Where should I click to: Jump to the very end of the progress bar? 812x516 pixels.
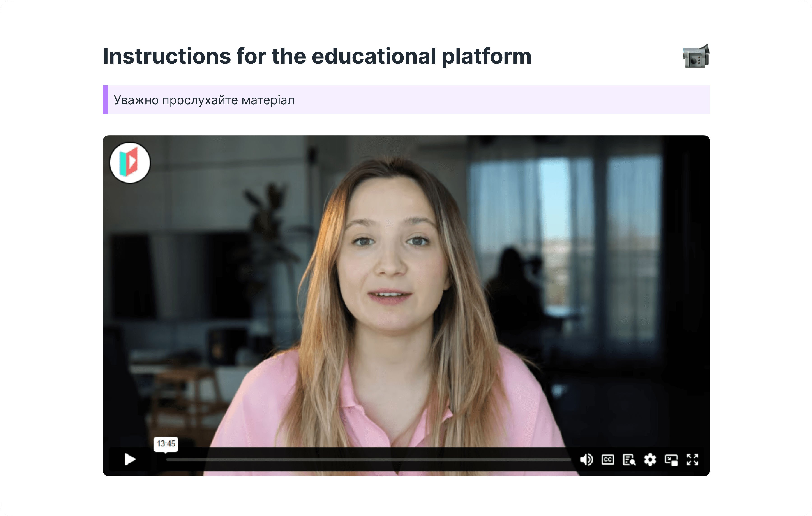[x=570, y=460]
